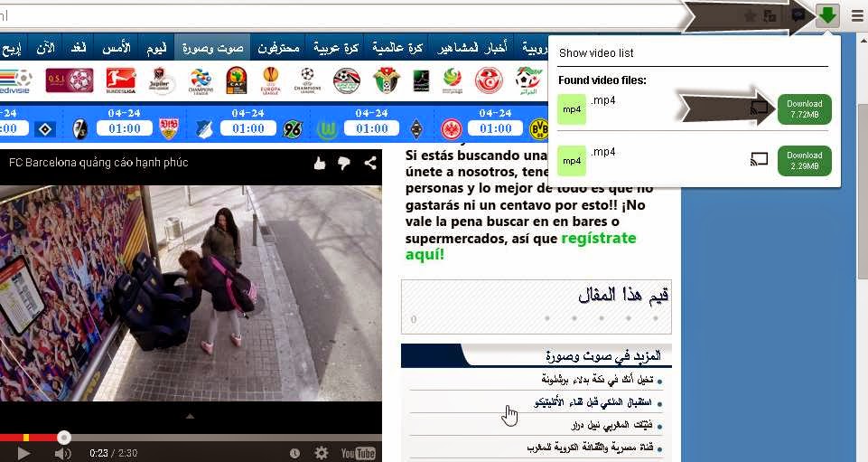This screenshot has width=868, height=462.
Task: Click the green video downloader extension icon
Action: (x=827, y=15)
